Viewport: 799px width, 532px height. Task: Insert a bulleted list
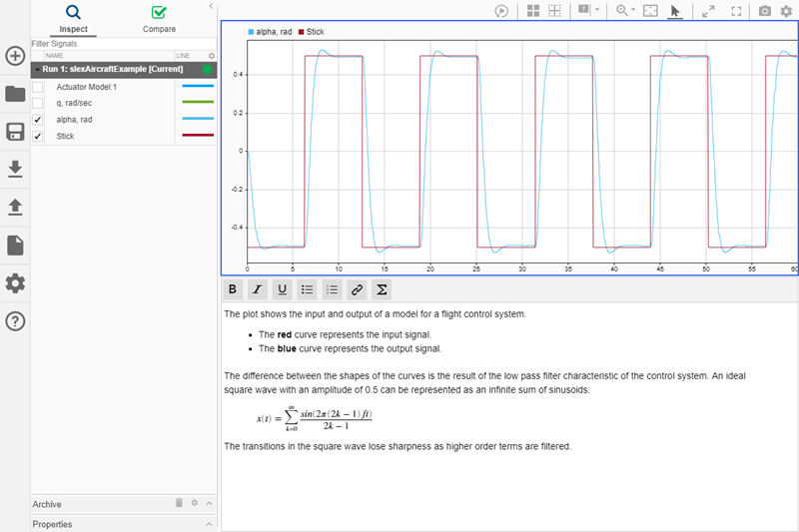coord(307,289)
